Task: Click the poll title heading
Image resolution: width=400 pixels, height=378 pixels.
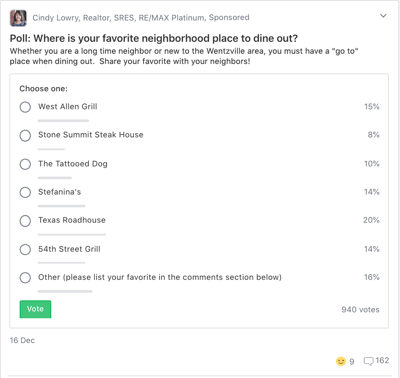Action: pos(154,39)
